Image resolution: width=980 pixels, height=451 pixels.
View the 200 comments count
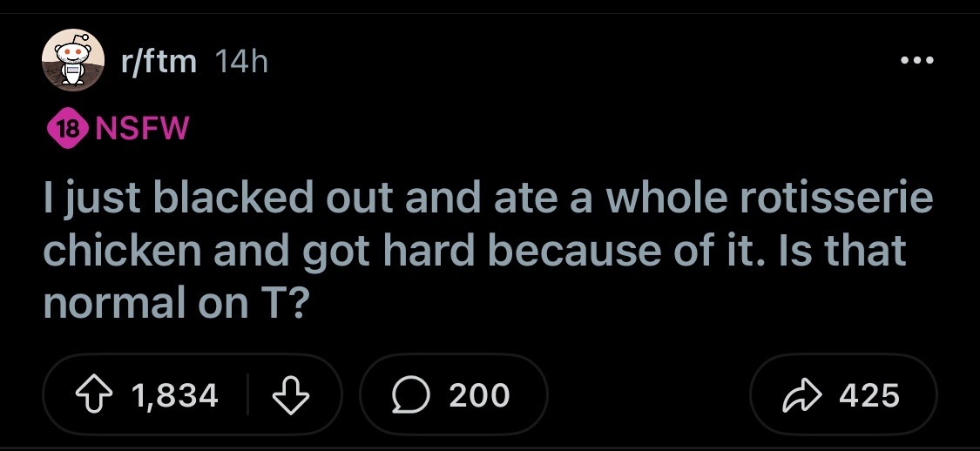479,395
